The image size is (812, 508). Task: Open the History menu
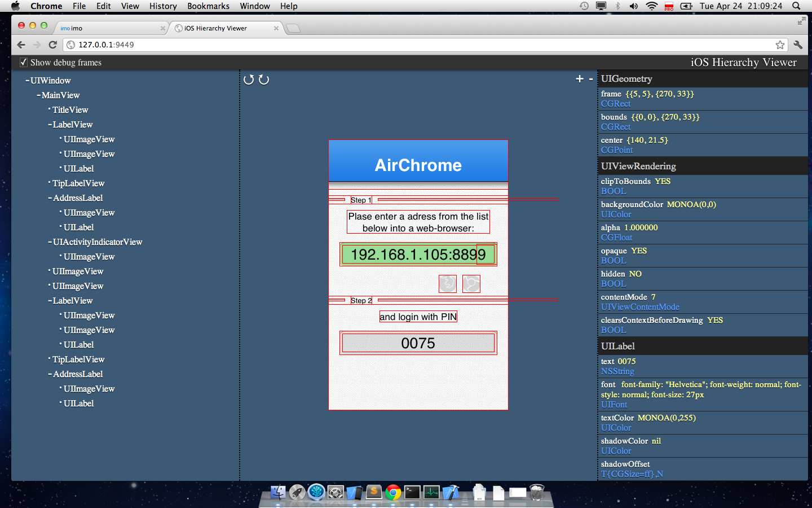[163, 6]
